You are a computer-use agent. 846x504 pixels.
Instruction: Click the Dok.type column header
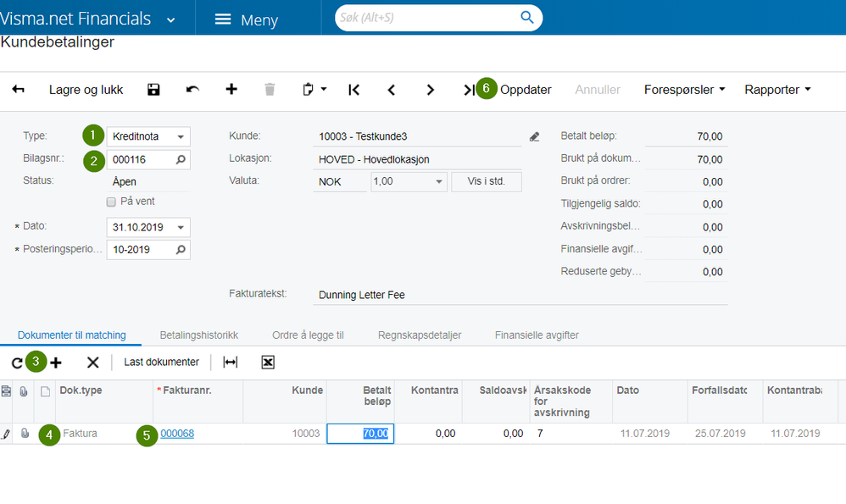[103, 401]
